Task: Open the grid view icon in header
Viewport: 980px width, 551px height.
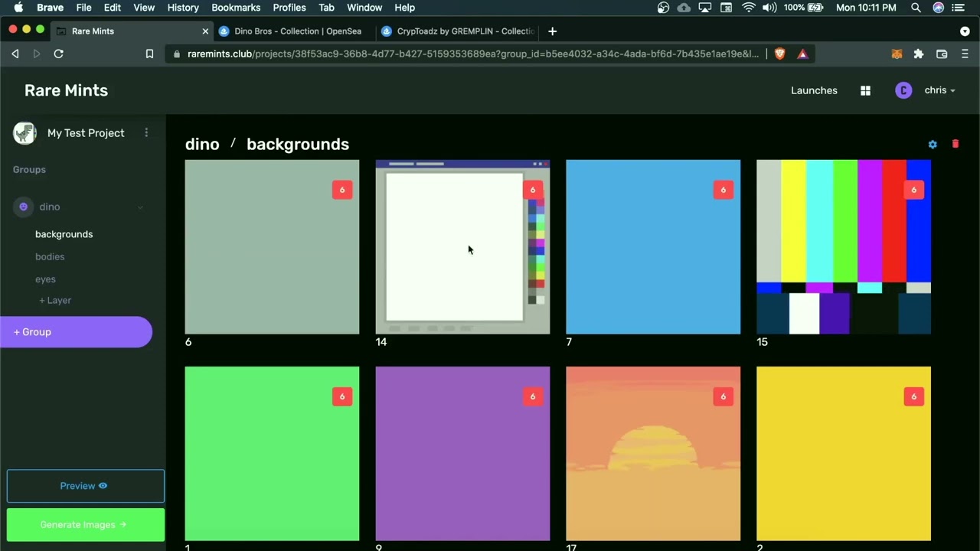Action: click(865, 90)
